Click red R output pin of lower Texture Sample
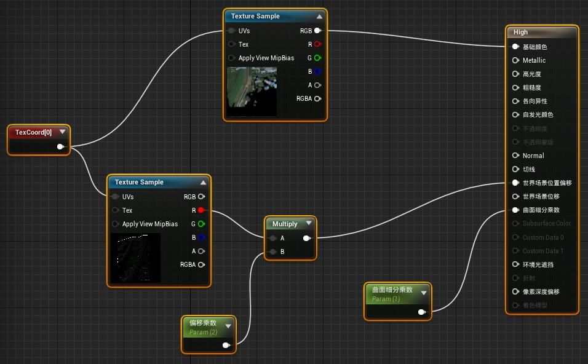Image resolution: width=588 pixels, height=364 pixels. click(x=201, y=210)
